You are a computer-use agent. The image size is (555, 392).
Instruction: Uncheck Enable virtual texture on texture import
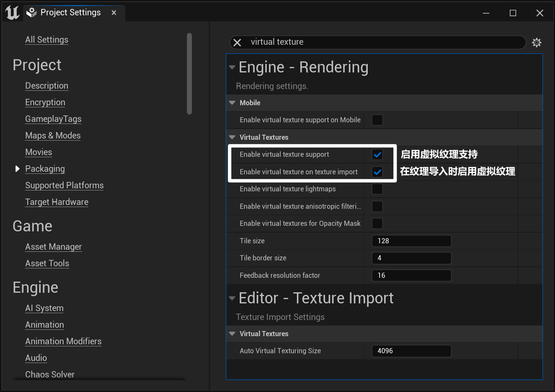coord(377,172)
